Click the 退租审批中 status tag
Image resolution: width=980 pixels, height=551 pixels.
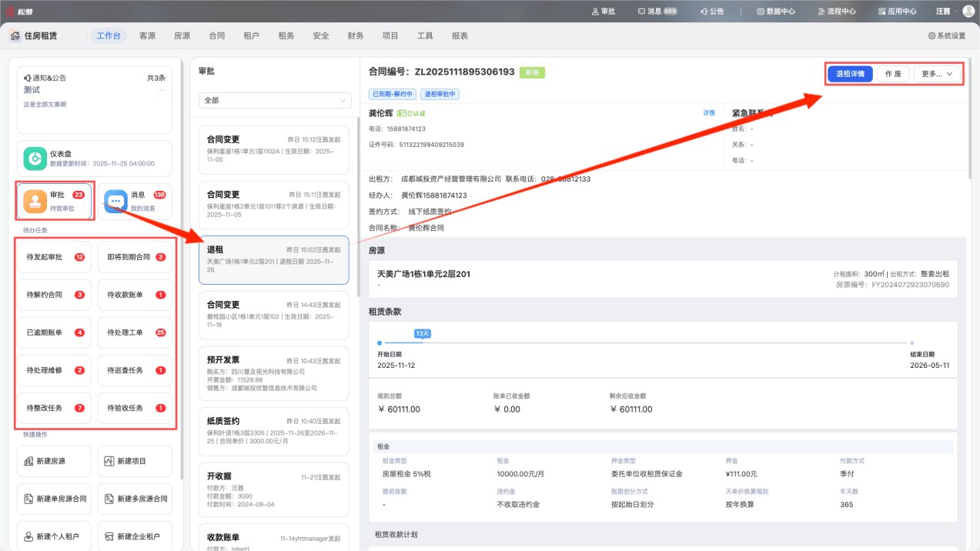point(440,94)
